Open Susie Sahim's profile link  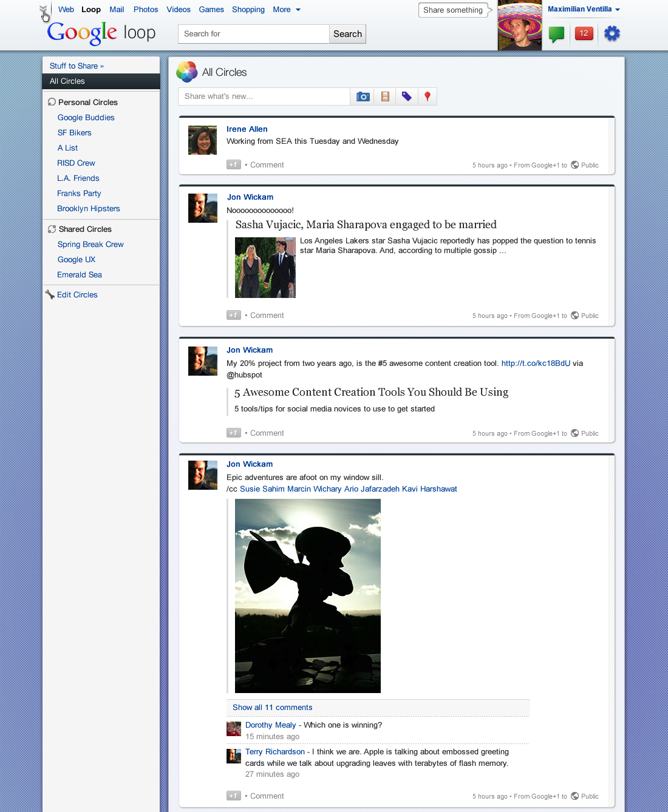point(262,489)
